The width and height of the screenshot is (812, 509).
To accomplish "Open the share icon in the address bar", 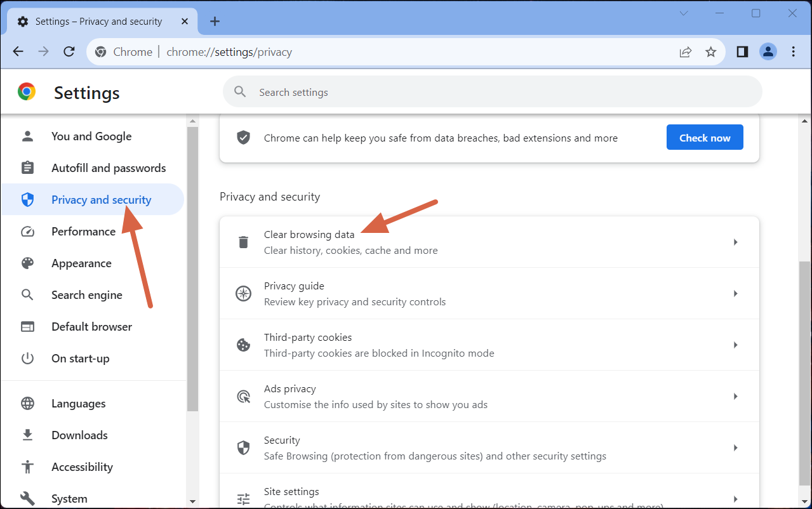I will point(686,51).
